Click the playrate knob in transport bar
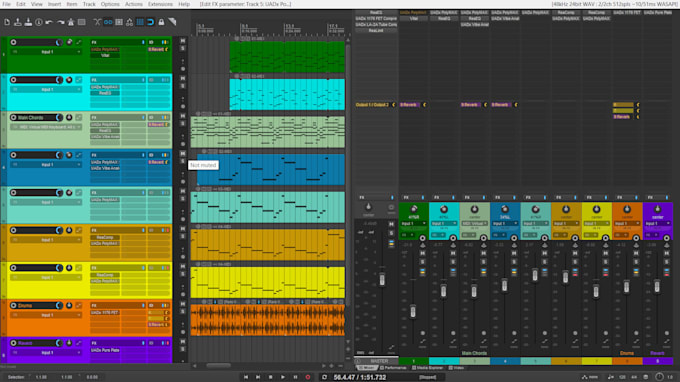The image size is (680, 382). [x=660, y=377]
